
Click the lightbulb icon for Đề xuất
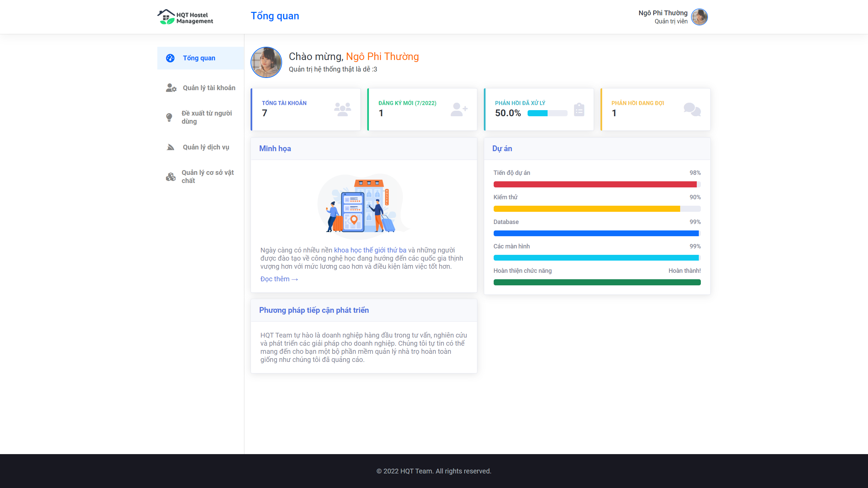pyautogui.click(x=169, y=117)
